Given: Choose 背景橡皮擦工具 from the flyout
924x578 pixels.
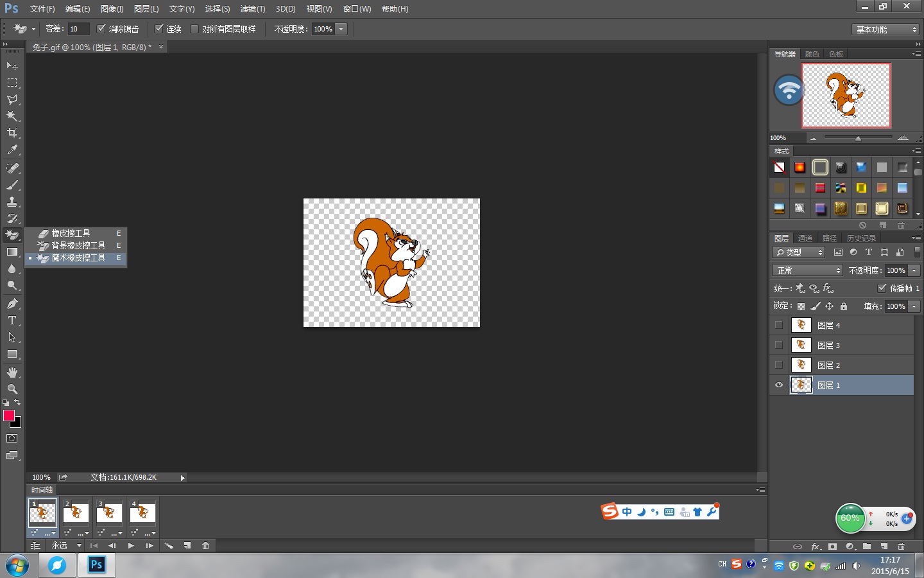Looking at the screenshot, I should [78, 245].
